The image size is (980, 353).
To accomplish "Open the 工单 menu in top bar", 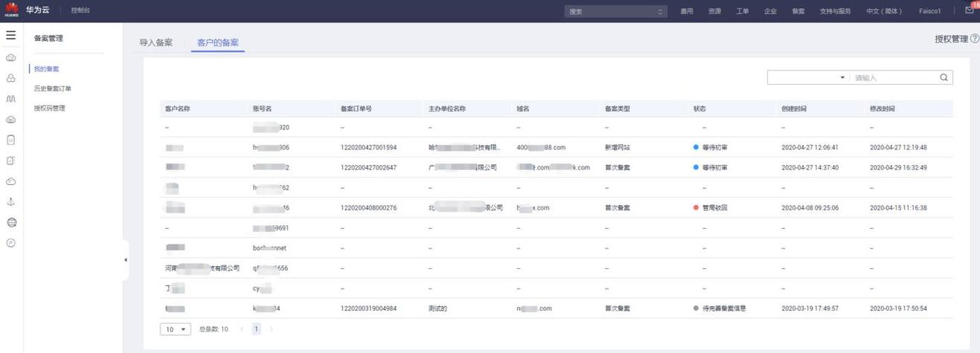I will pyautogui.click(x=743, y=11).
